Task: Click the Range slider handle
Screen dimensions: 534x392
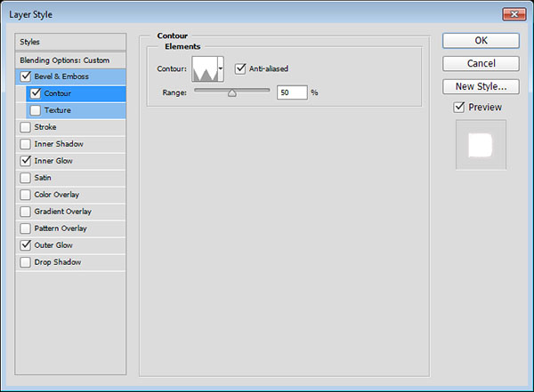Action: [x=232, y=93]
